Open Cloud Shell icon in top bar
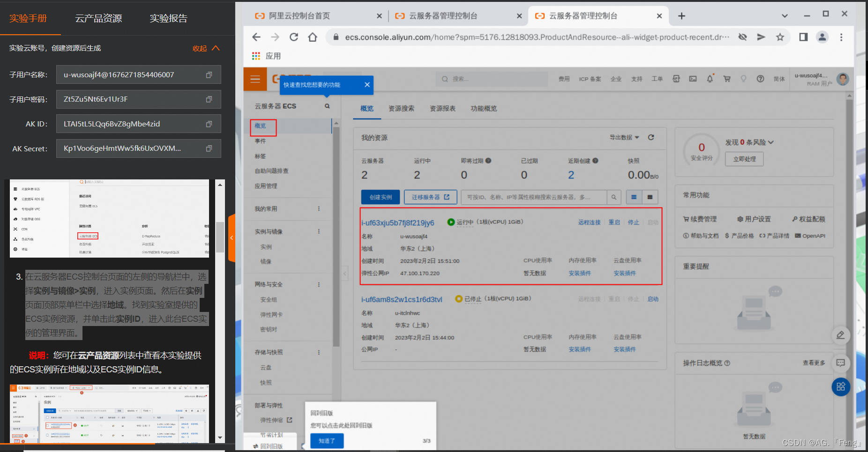 click(693, 79)
